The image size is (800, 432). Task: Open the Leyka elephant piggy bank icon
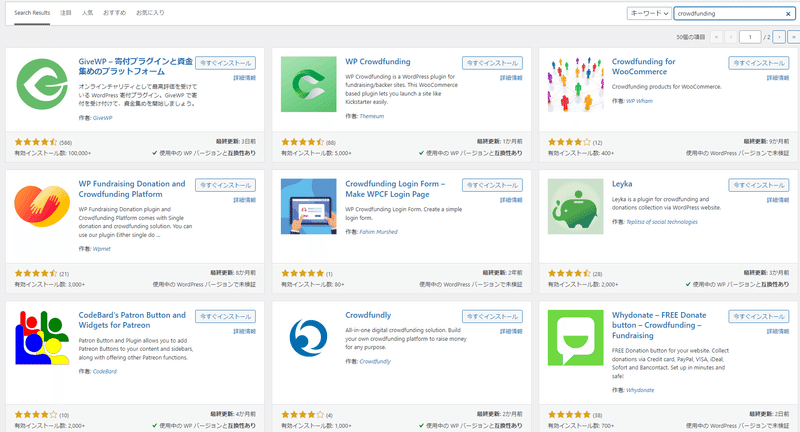pos(576,206)
